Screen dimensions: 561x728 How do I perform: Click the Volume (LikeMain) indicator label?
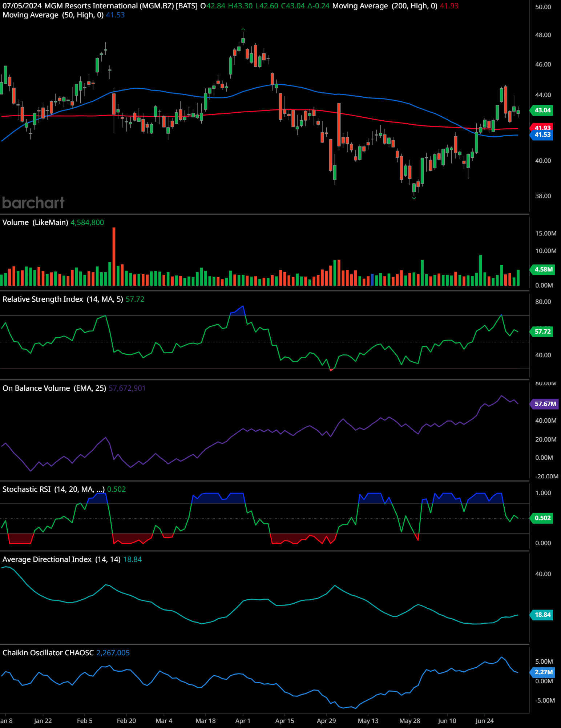click(35, 222)
